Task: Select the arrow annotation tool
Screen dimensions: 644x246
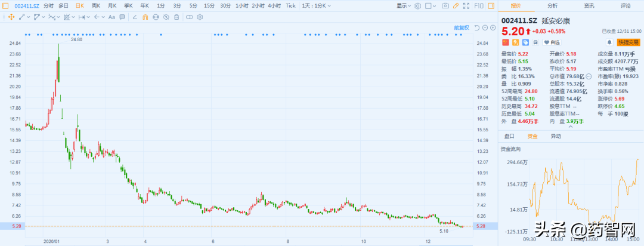Action: (x=97, y=17)
